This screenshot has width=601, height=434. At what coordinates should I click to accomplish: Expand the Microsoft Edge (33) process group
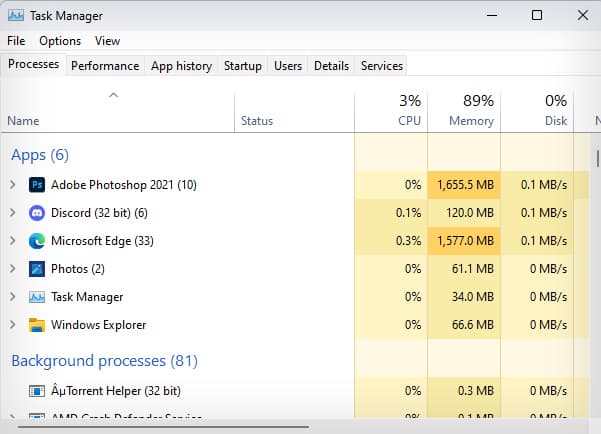click(x=13, y=241)
